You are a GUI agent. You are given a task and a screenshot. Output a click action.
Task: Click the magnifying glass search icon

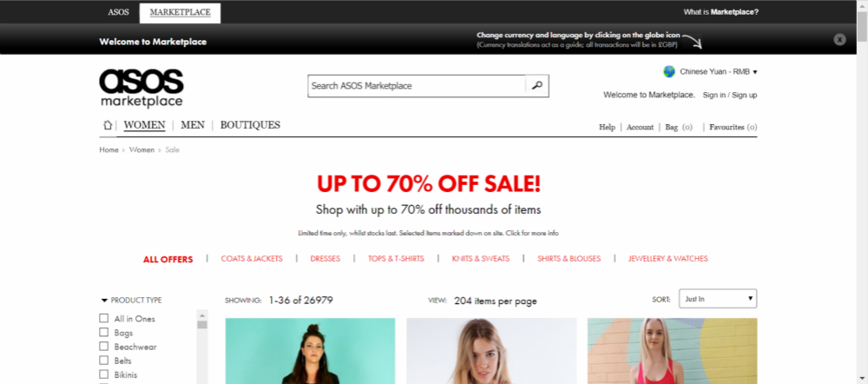[536, 86]
